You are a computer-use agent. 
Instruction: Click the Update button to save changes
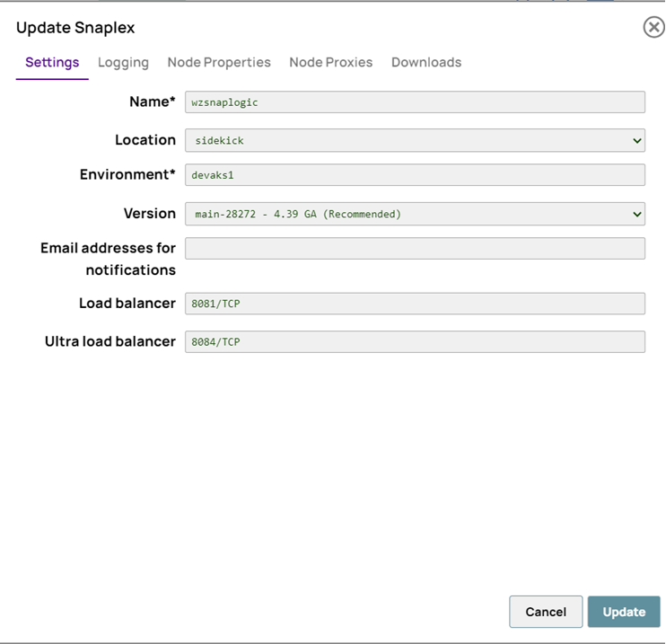pyautogui.click(x=624, y=612)
